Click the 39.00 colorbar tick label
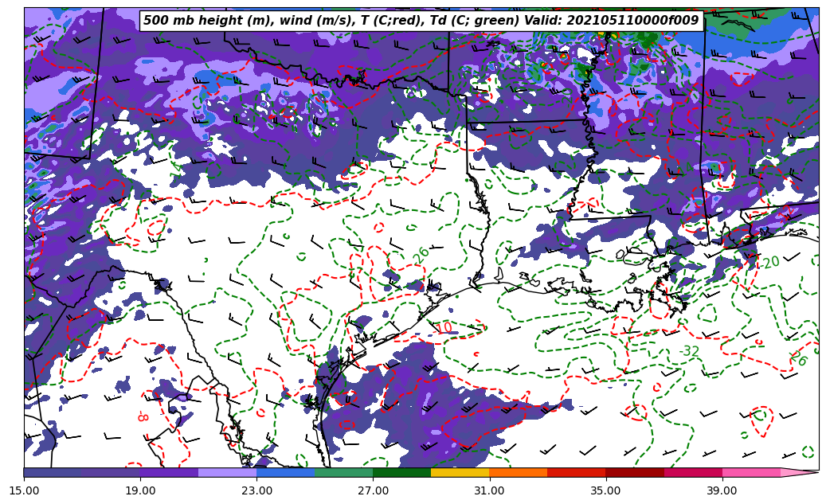Screen dimensions: 826x504 (722, 490)
